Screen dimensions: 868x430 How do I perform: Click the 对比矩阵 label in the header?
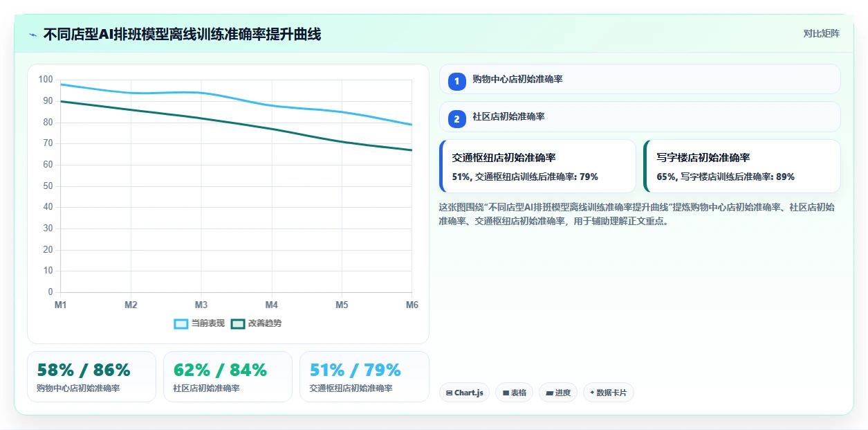[x=822, y=33]
